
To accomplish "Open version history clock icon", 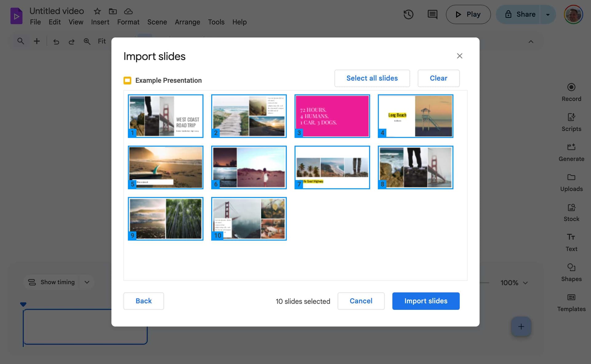I will point(408,14).
